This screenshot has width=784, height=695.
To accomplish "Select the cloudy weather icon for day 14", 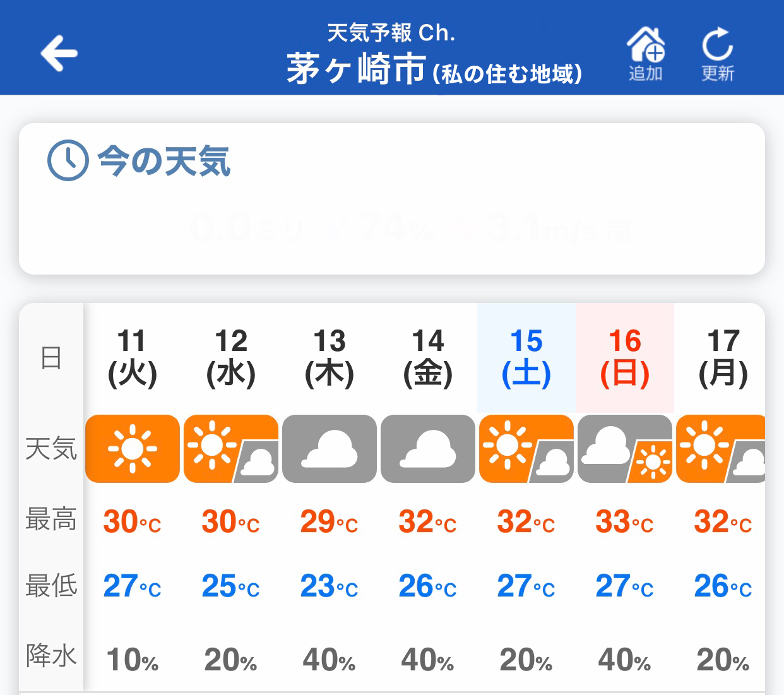I will click(428, 449).
